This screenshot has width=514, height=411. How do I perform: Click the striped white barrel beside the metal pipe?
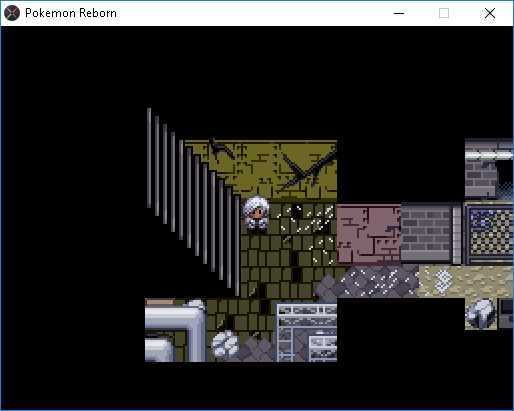click(x=225, y=344)
